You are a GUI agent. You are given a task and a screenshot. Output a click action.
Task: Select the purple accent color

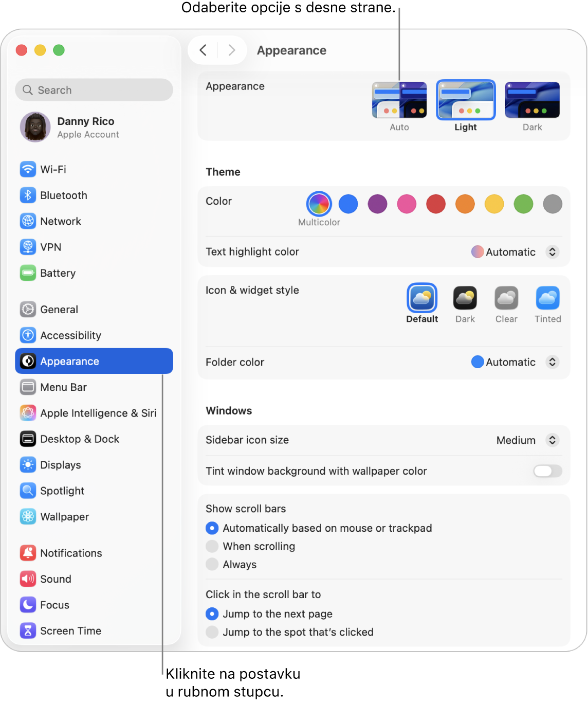[377, 204]
